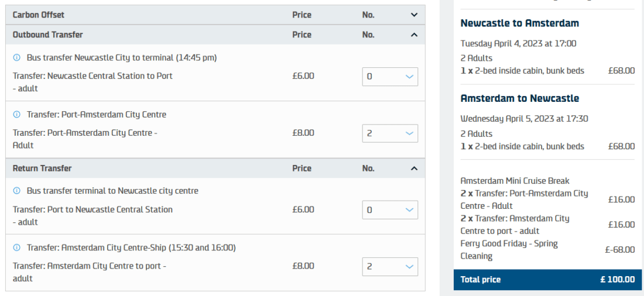The height and width of the screenshot is (296, 644).
Task: Click info icon for Newcastle City bus transfer
Action: click(x=16, y=58)
